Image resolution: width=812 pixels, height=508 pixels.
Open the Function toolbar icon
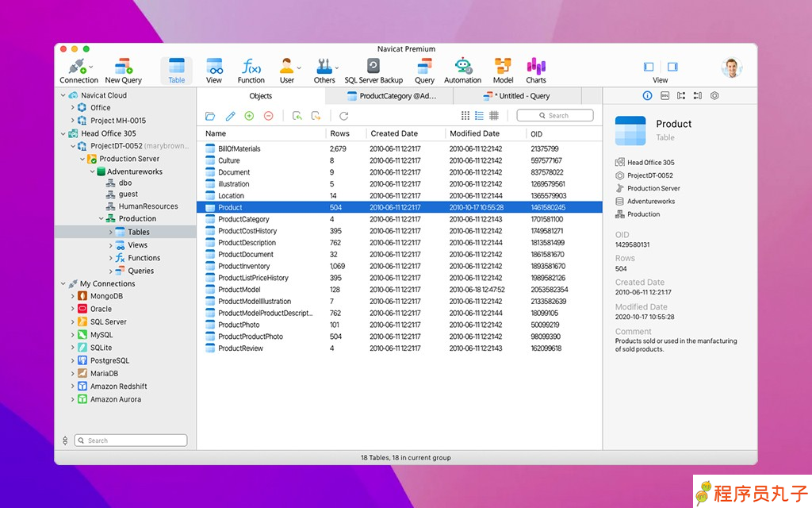tap(251, 67)
